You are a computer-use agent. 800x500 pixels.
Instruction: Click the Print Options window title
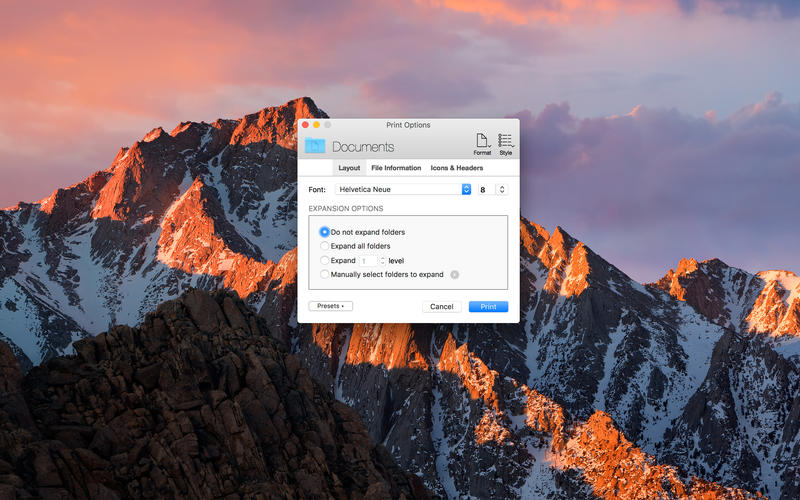[x=408, y=124]
